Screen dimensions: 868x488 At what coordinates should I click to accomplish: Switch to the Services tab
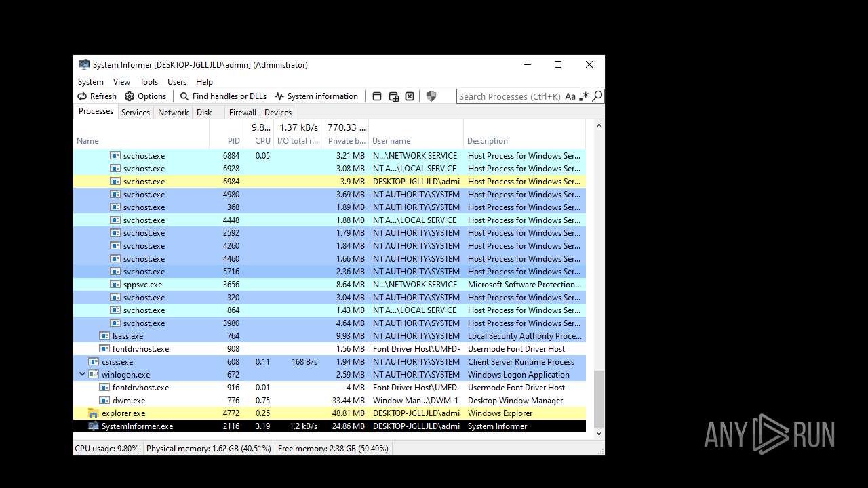click(136, 113)
